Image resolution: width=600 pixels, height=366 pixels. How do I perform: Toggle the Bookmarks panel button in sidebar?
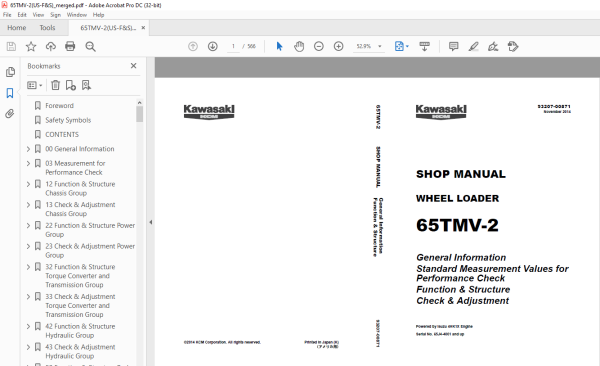click(x=10, y=93)
